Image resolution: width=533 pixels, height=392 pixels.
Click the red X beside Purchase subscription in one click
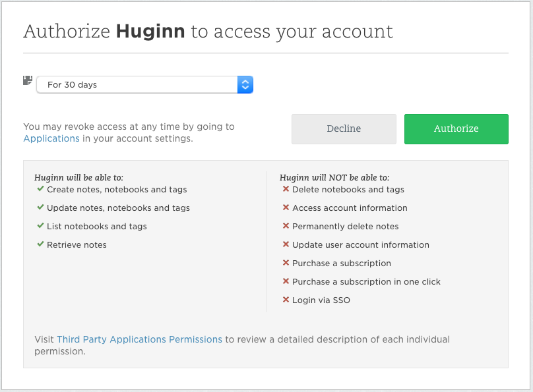click(x=284, y=281)
